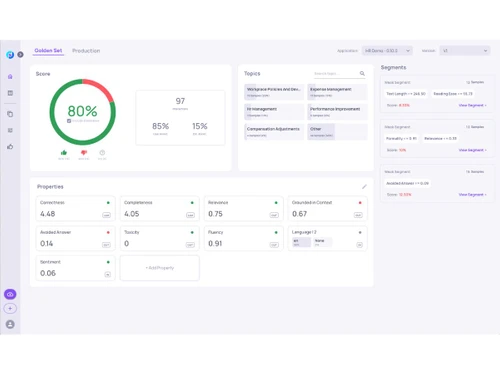The width and height of the screenshot is (500, 375).
Task: Expand the sidebar with the arrow button
Action: (x=20, y=54)
